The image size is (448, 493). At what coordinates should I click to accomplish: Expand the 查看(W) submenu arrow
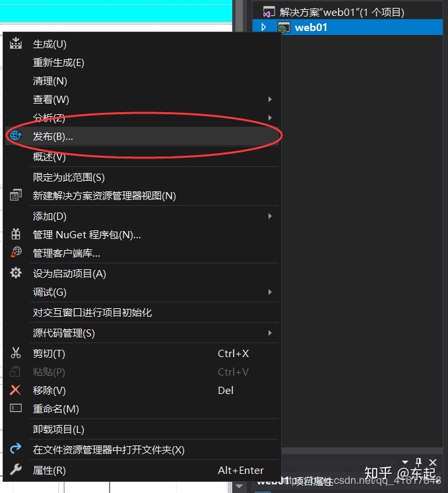270,100
